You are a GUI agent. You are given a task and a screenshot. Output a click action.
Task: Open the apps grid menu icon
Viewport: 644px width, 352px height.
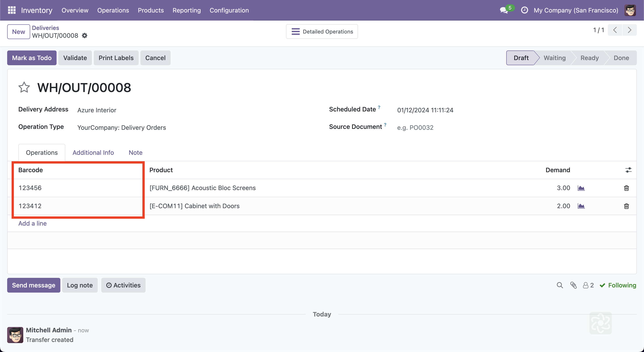pyautogui.click(x=12, y=10)
